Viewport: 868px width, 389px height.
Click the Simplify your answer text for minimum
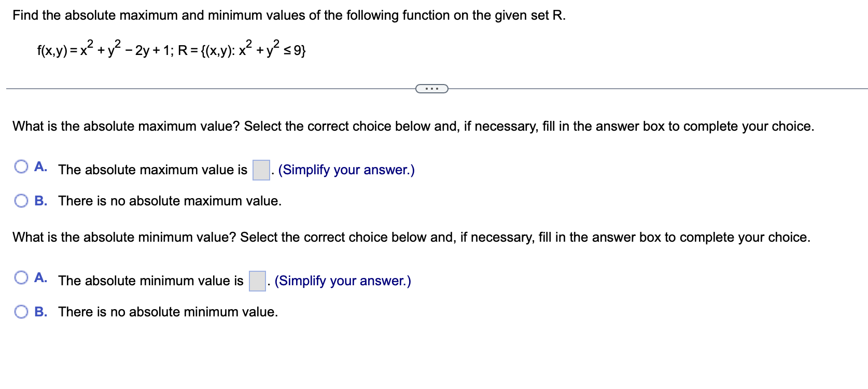pyautogui.click(x=343, y=280)
